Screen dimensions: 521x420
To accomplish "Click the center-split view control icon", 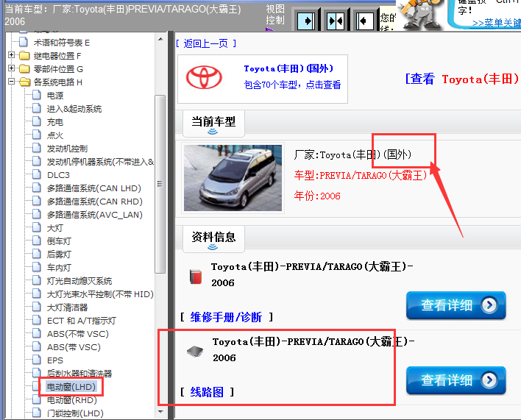I will tap(336, 21).
